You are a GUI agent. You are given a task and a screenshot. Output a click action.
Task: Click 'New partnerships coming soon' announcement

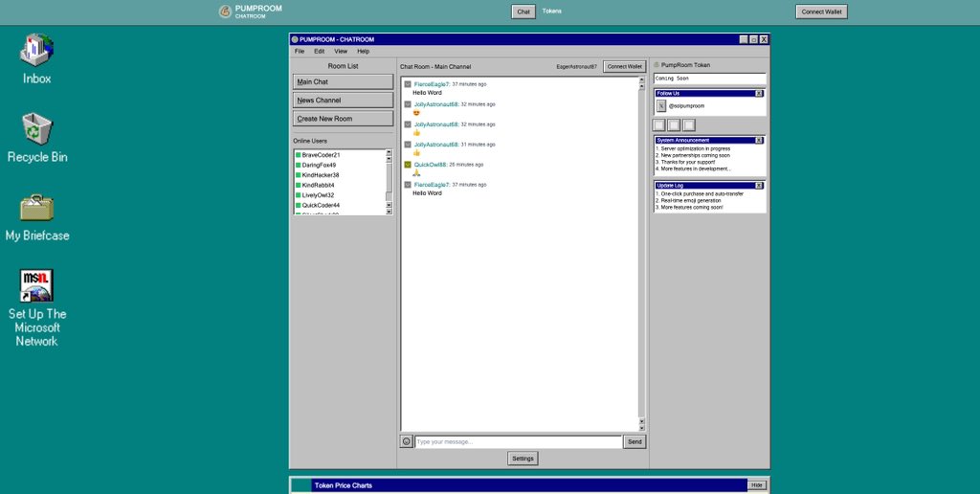[693, 156]
